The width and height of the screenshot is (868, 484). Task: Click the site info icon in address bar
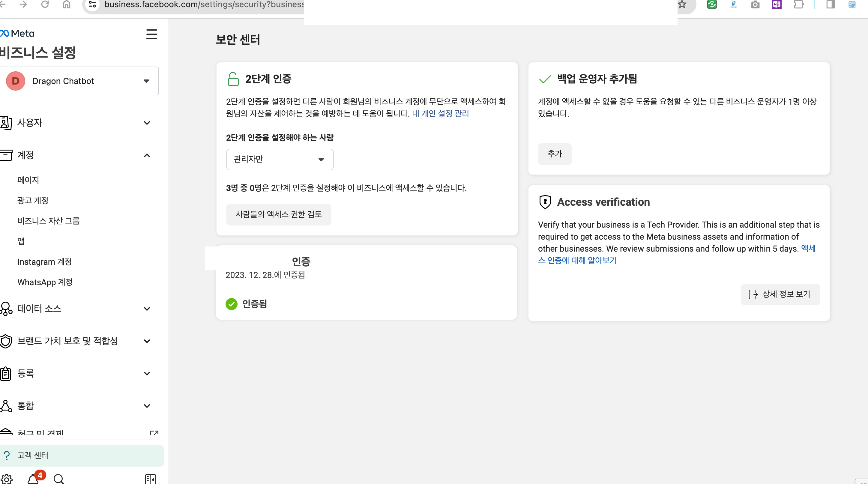click(x=93, y=4)
